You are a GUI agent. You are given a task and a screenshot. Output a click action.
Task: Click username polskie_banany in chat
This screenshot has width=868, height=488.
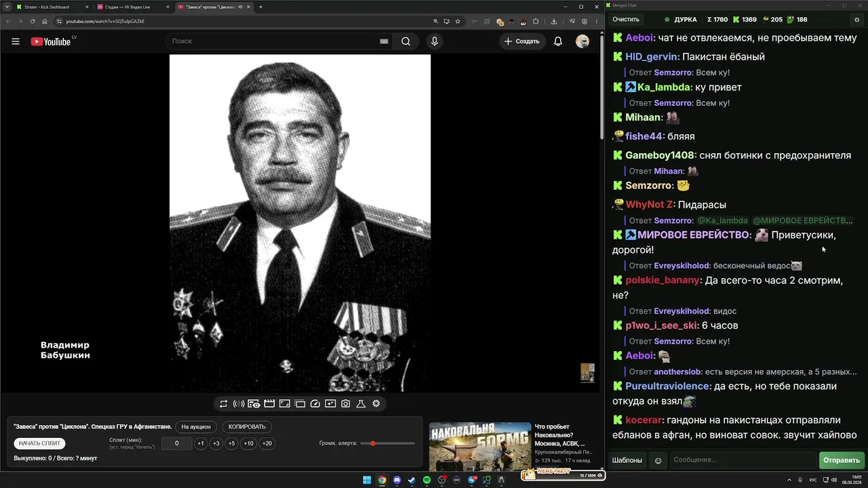(x=663, y=280)
